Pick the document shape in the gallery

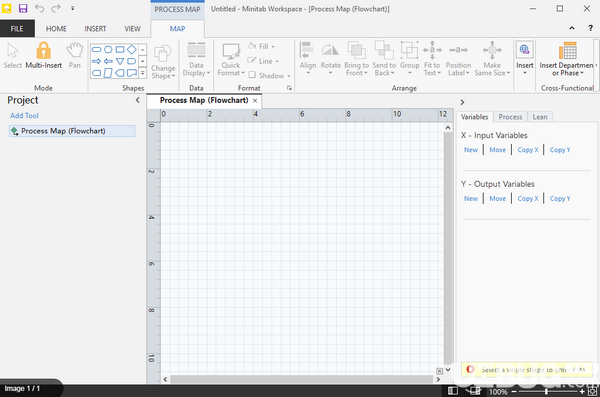coord(132,73)
